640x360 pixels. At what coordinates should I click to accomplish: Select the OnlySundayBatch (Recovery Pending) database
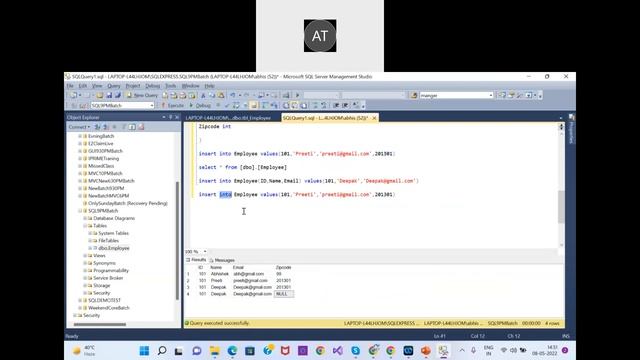[x=128, y=203]
